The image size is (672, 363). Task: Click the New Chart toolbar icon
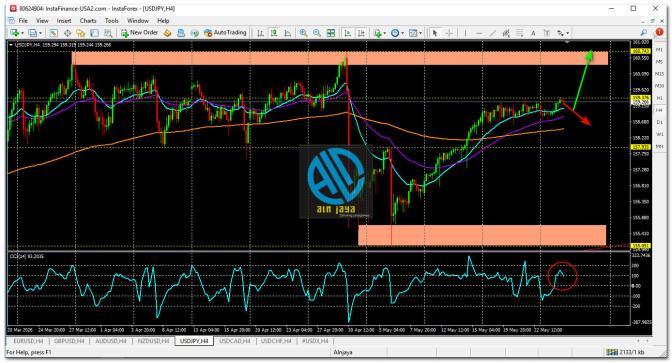15,33
